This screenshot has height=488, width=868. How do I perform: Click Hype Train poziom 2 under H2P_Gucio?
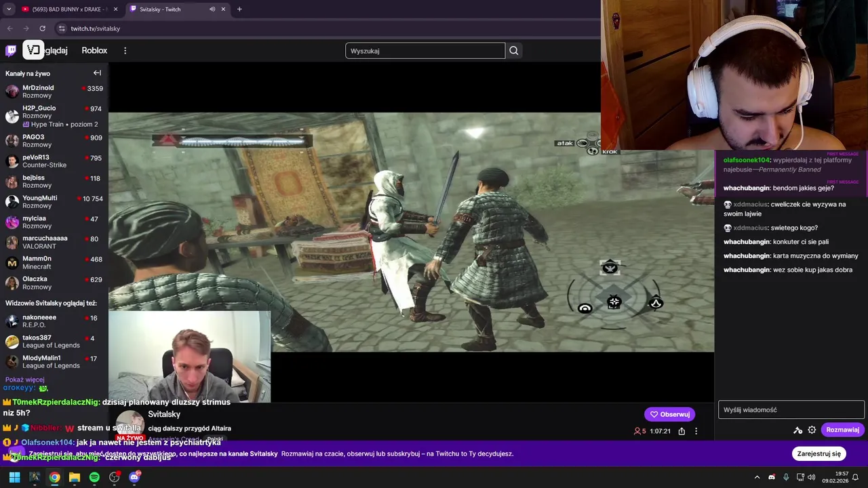pos(60,125)
